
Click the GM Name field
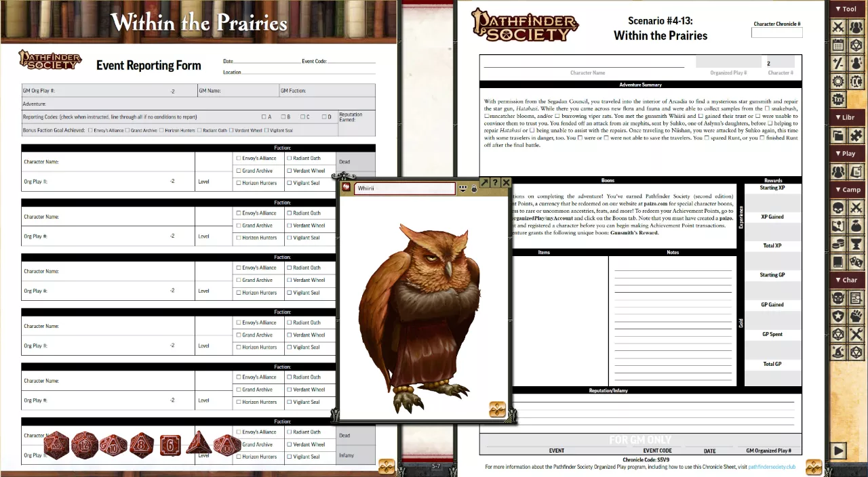(x=238, y=90)
